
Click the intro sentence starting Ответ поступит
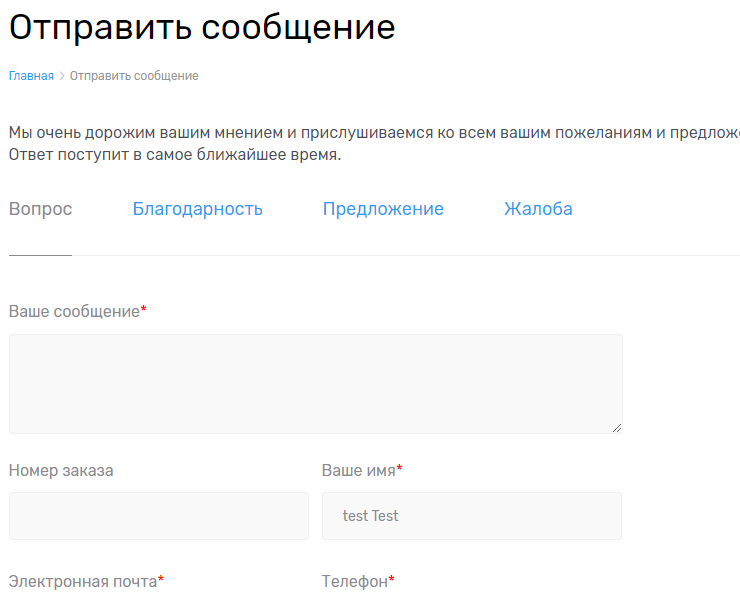[x=175, y=156]
